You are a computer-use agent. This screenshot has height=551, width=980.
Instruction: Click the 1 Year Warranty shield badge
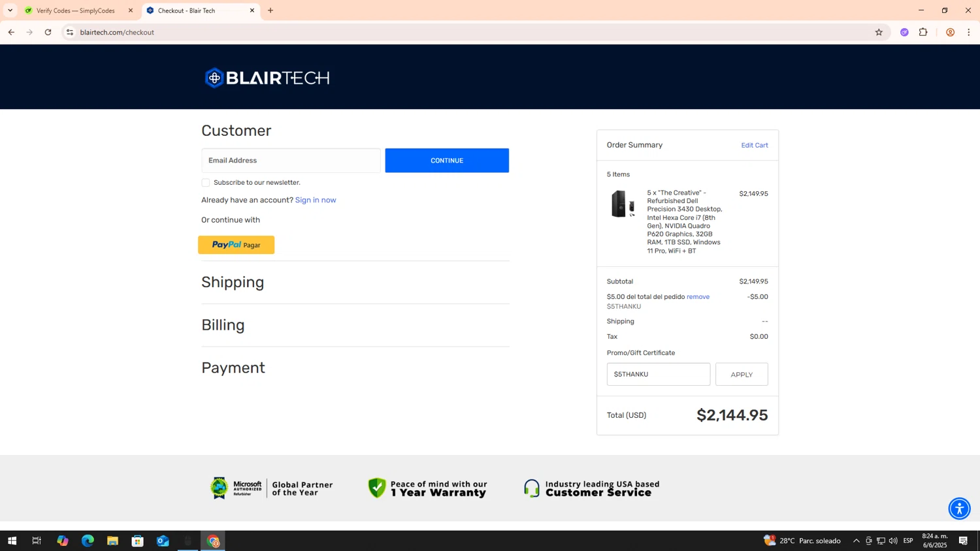pyautogui.click(x=427, y=488)
